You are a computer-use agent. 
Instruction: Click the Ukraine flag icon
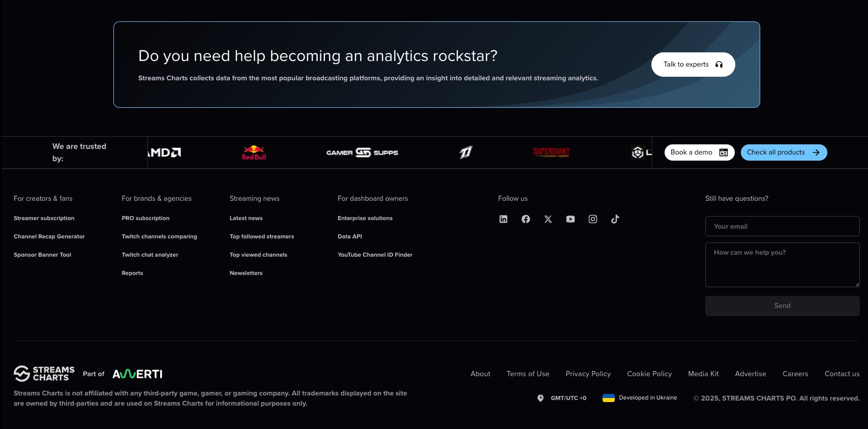[609, 398]
